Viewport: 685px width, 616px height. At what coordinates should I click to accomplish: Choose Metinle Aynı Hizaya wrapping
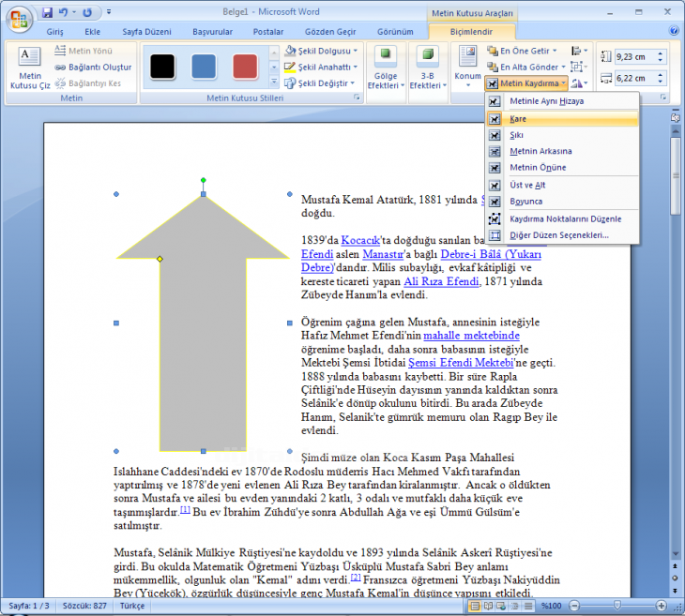[562, 101]
